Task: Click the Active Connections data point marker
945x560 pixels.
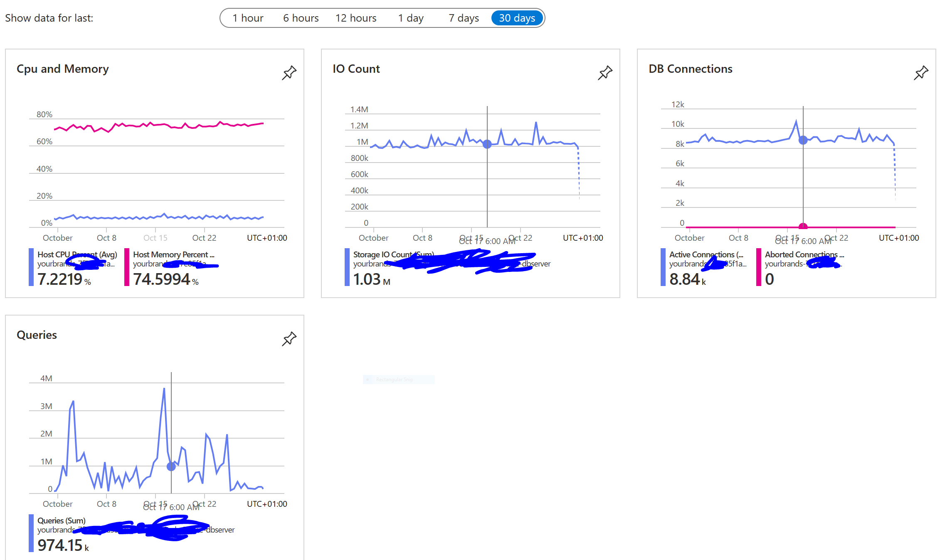Action: point(803,140)
